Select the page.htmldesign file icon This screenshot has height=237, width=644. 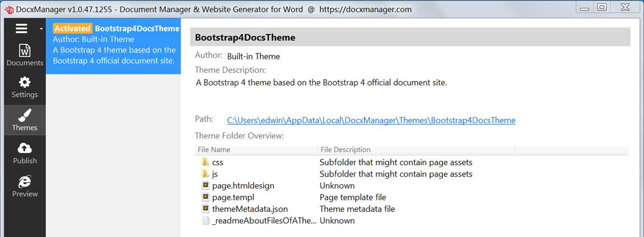(206, 186)
